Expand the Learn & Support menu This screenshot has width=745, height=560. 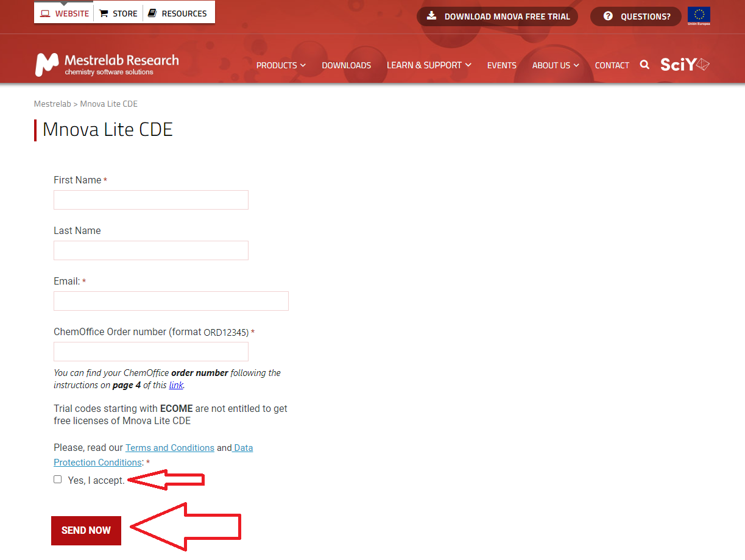coord(429,65)
